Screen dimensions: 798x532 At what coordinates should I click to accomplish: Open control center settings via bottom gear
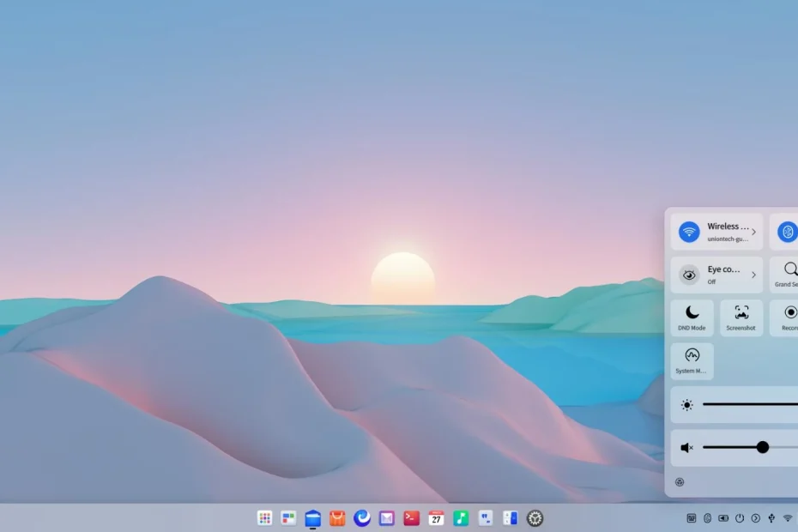pos(680,482)
